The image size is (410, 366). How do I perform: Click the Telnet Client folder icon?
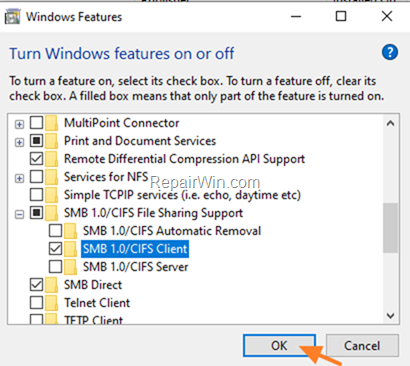[x=52, y=303]
